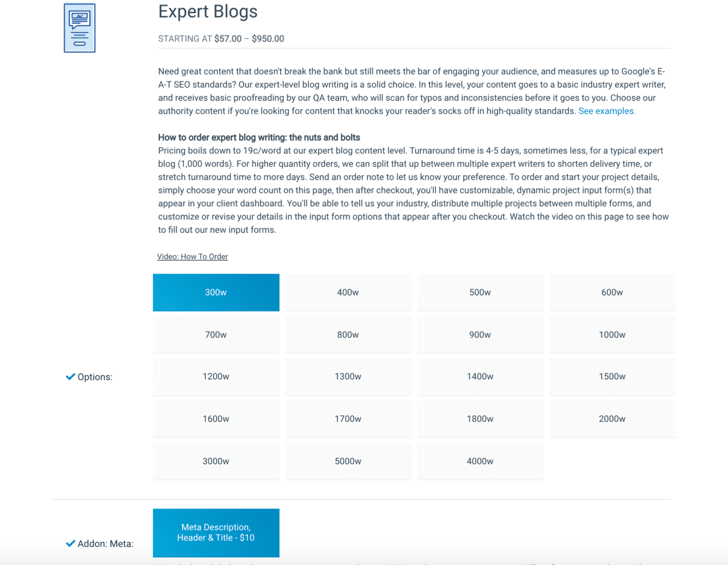Pick the 1300w word count
Viewport: 728px width, 565px height.
(x=348, y=376)
